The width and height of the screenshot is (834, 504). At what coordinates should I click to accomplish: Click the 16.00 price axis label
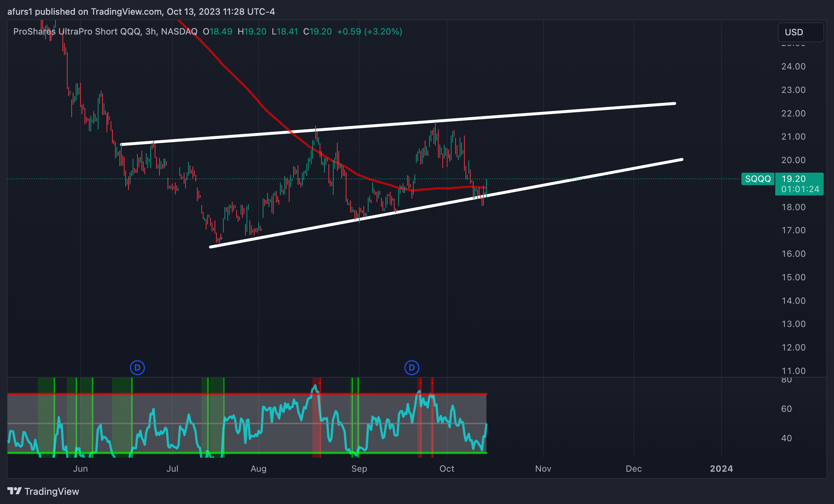click(794, 254)
